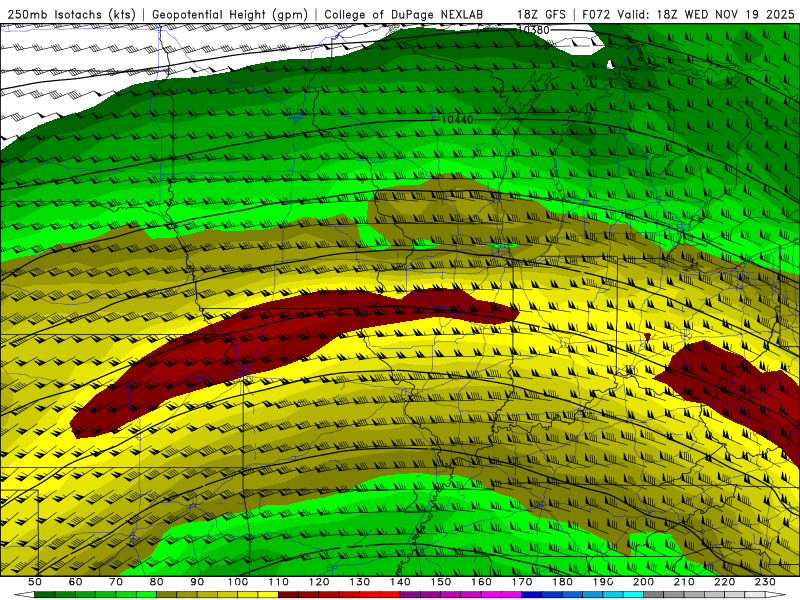Select the 120 label on the isotach scale
Viewport: 800px width, 600px height.
[x=319, y=582]
